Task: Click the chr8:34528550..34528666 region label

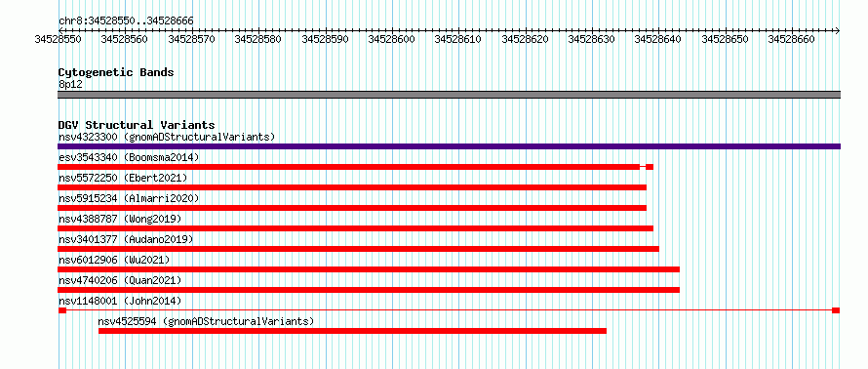Action: pos(126,21)
